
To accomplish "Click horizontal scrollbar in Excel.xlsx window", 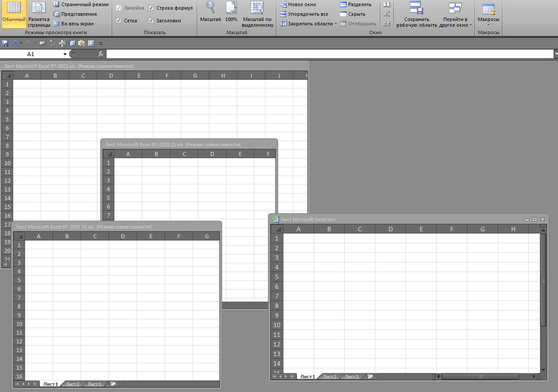I will pos(481,376).
